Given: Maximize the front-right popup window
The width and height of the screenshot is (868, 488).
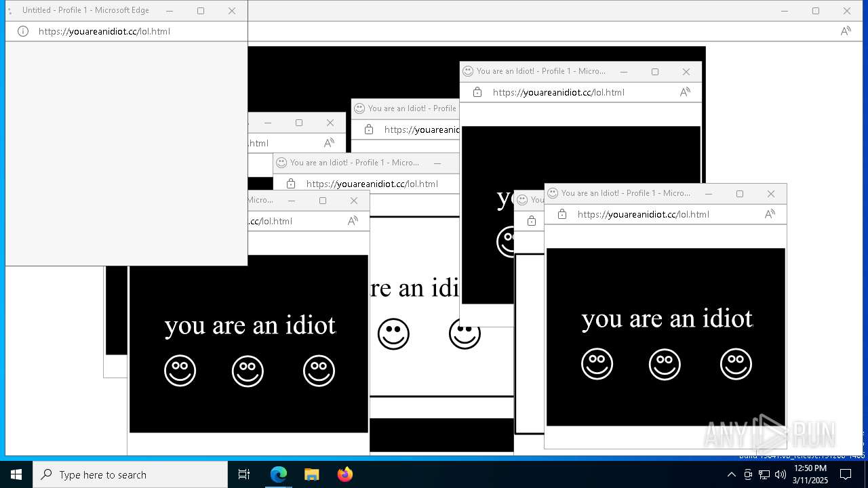Looking at the screenshot, I should [740, 193].
